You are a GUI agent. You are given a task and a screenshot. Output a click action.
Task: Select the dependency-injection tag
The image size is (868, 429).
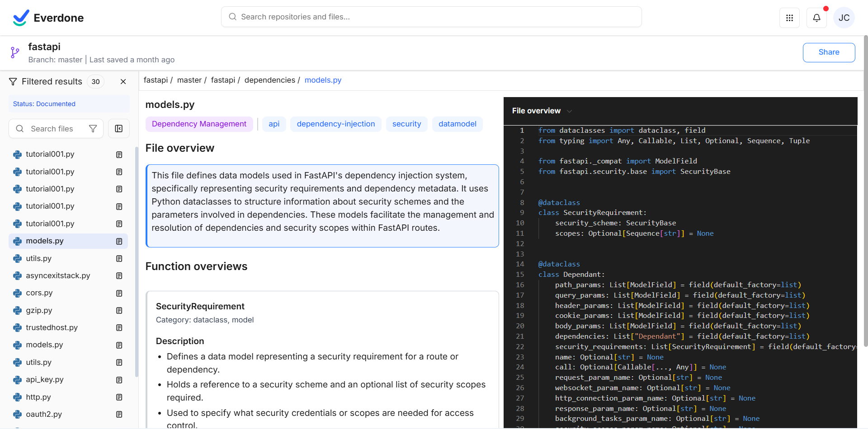coord(335,124)
